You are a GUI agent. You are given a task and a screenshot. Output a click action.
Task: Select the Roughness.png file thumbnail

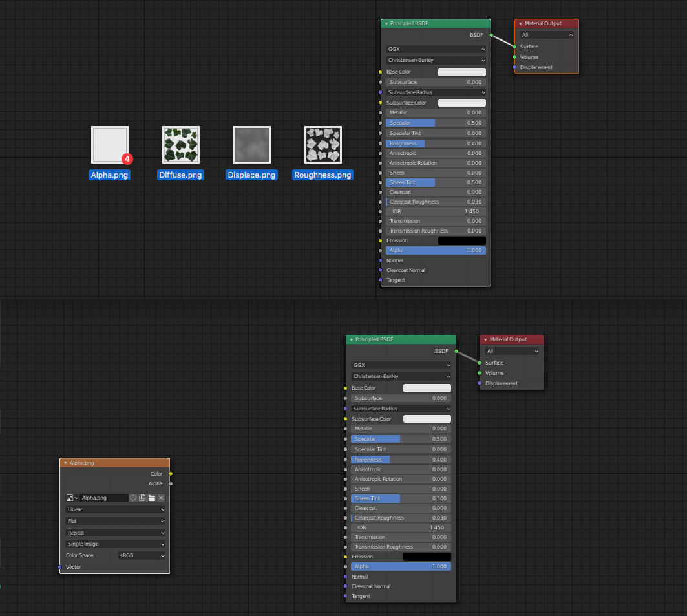tap(323, 145)
